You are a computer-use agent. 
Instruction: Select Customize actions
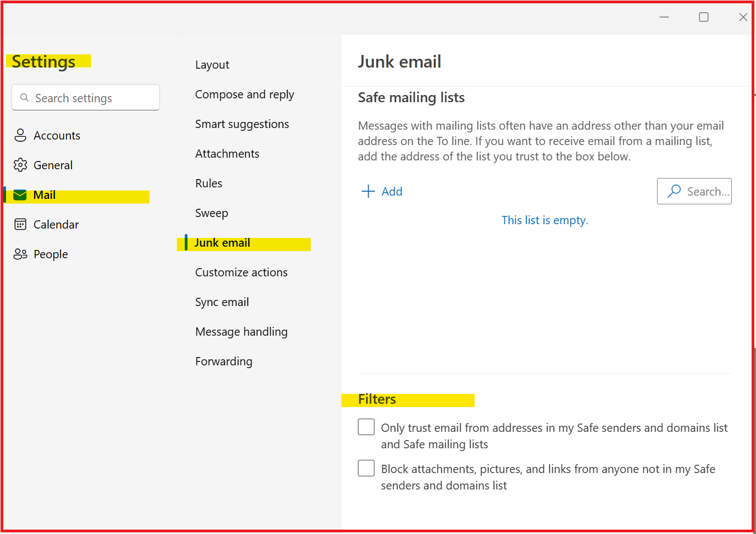click(241, 272)
